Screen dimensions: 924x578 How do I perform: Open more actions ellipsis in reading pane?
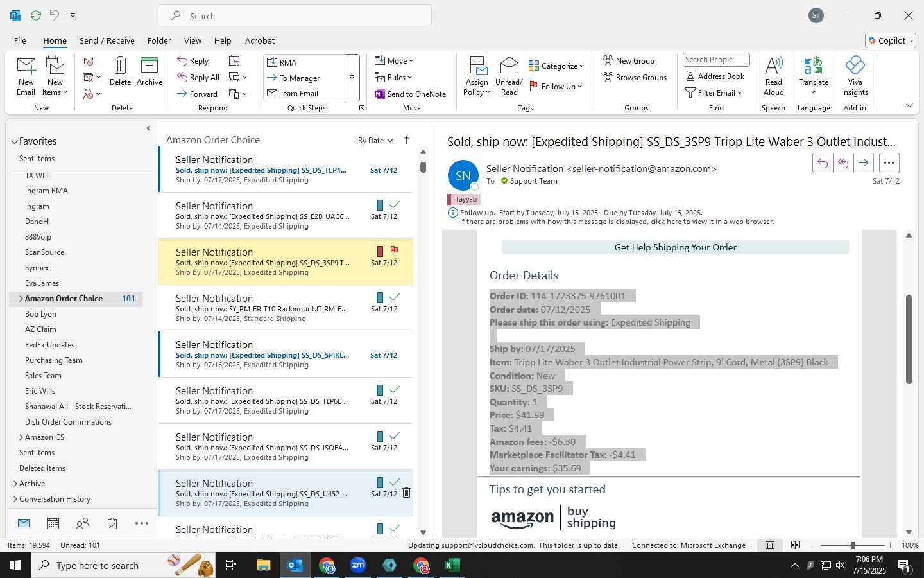tap(889, 163)
